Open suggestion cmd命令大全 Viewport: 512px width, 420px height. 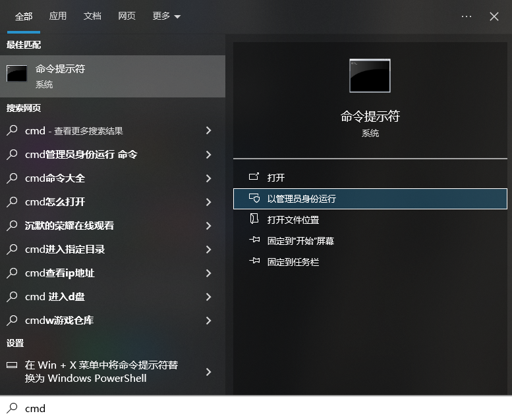coord(113,178)
